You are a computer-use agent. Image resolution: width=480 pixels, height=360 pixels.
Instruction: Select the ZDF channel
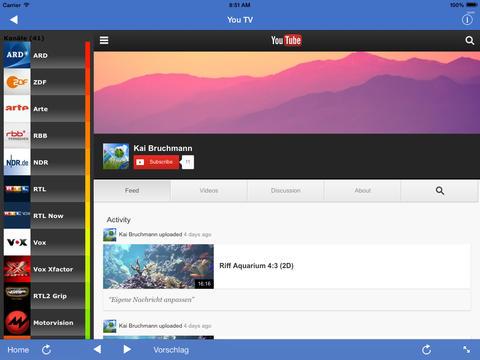tap(44, 82)
